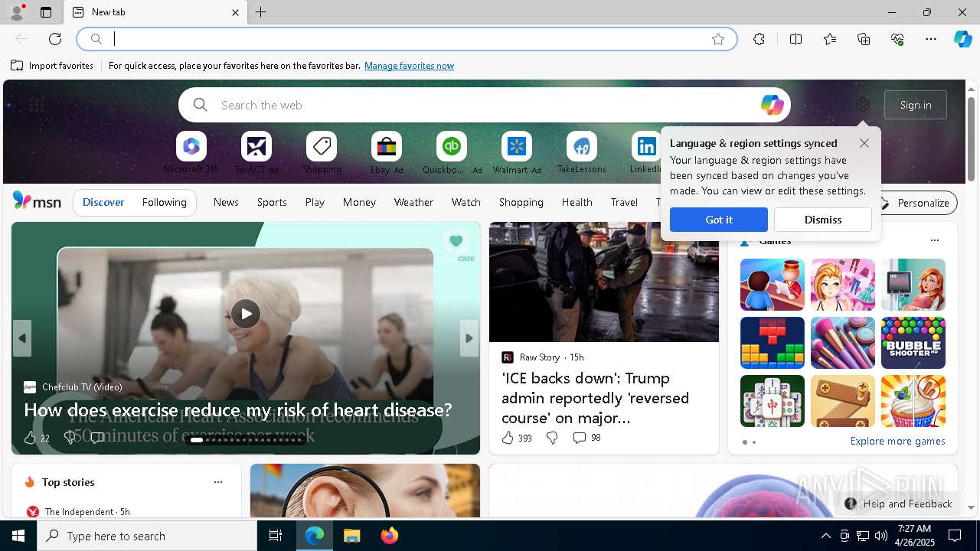Play the exercise video
Screen dimensions: 980x551
pos(246,314)
